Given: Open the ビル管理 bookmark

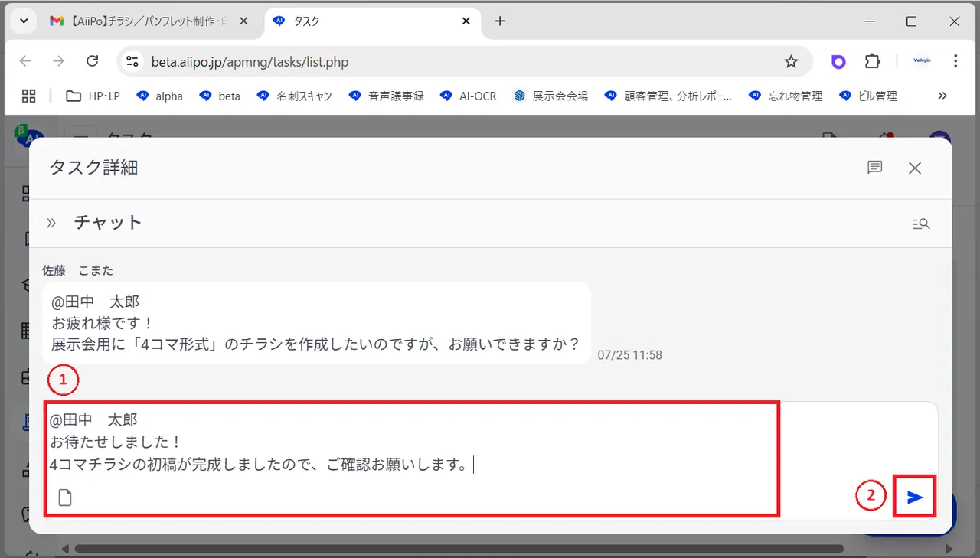Looking at the screenshot, I should [x=868, y=96].
